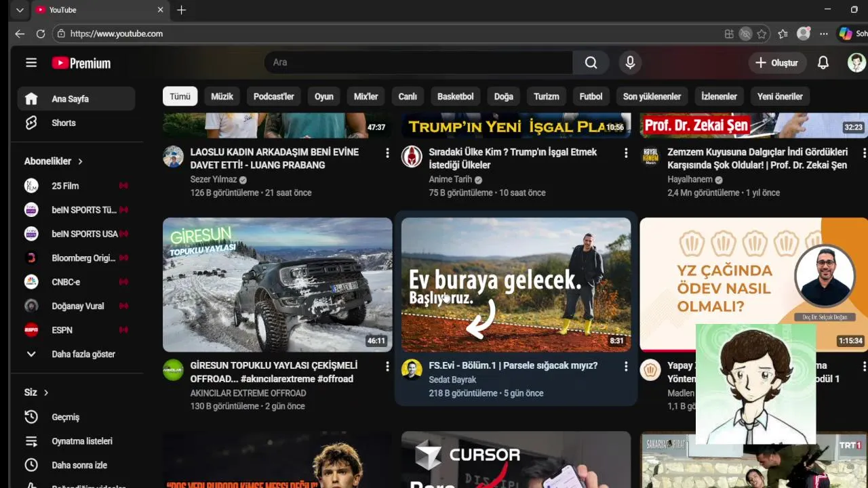Play the CURSOR video thumbnail

(x=516, y=460)
